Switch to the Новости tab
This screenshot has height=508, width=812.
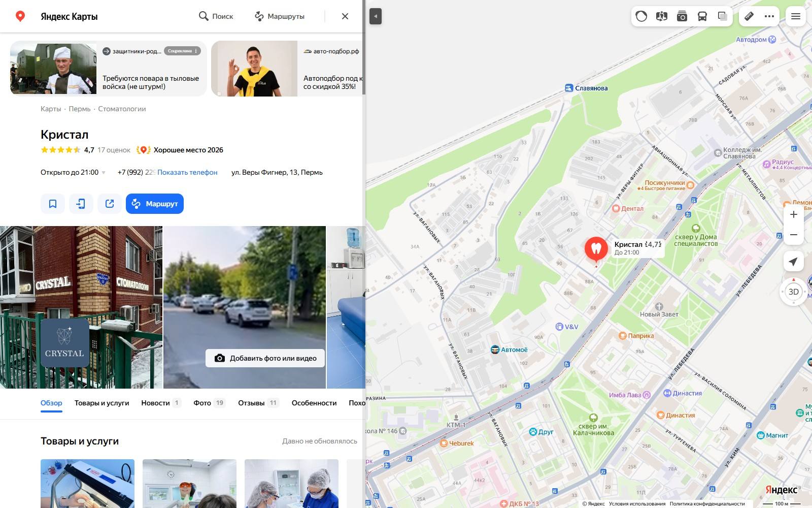tap(161, 403)
